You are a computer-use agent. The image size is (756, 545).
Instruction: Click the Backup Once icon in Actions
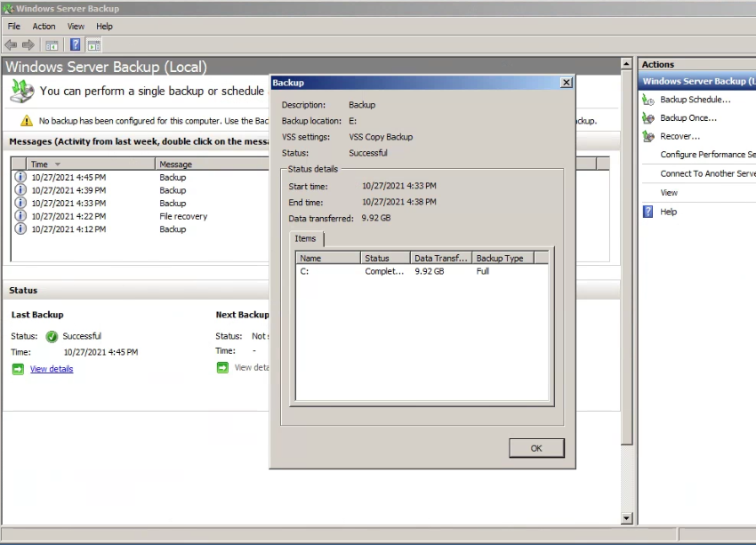pos(648,118)
